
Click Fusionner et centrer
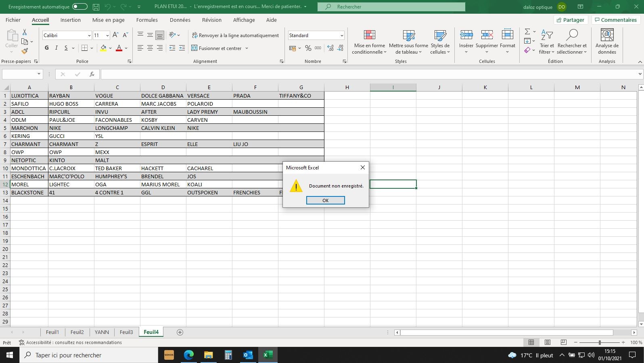pyautogui.click(x=217, y=48)
